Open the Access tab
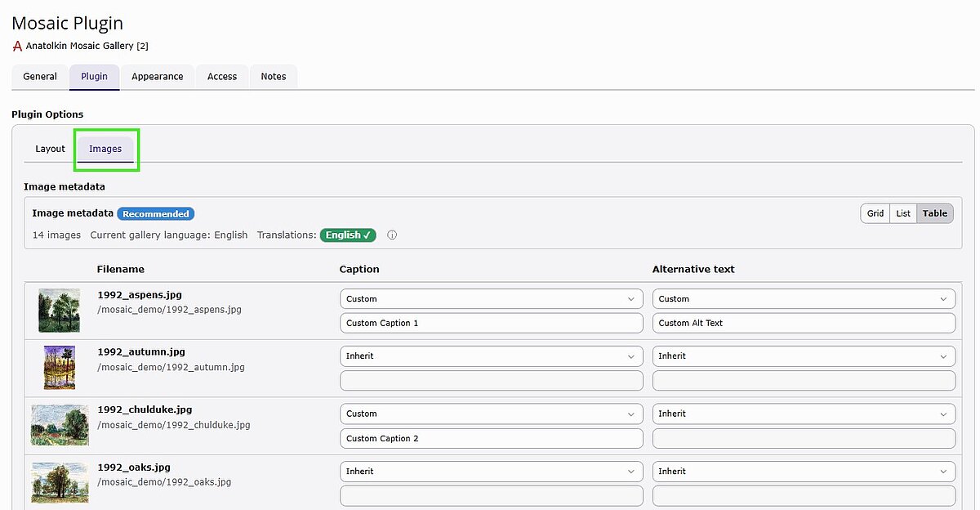 pyautogui.click(x=222, y=77)
